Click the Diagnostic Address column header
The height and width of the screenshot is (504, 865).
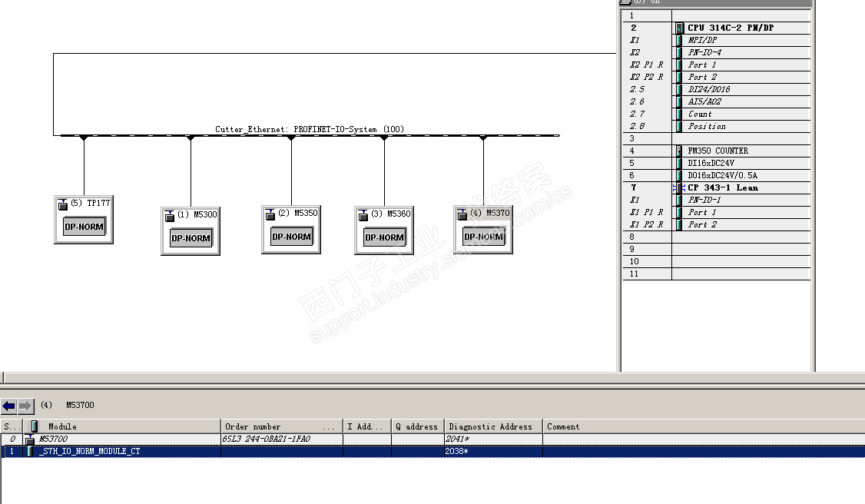(x=493, y=427)
